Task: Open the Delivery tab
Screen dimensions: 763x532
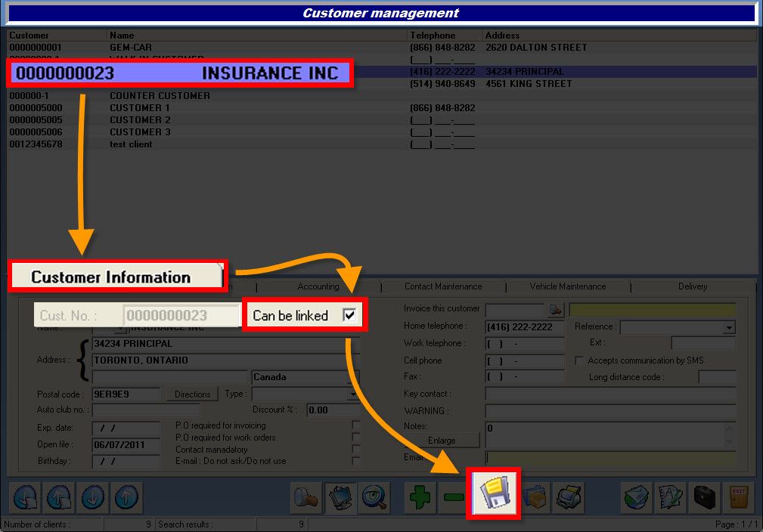Action: tap(693, 286)
